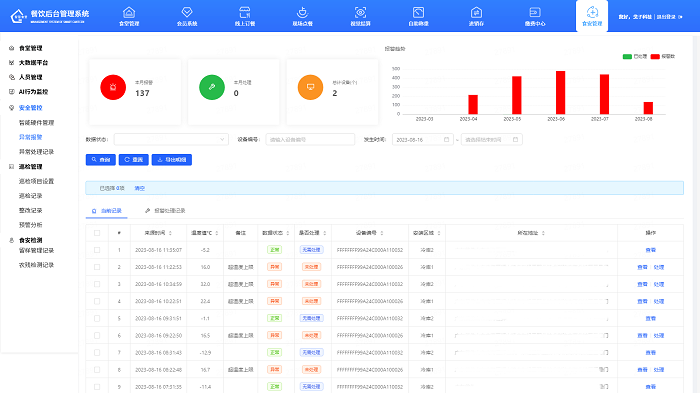Open 留样管理记录 submenu item

(x=36, y=251)
